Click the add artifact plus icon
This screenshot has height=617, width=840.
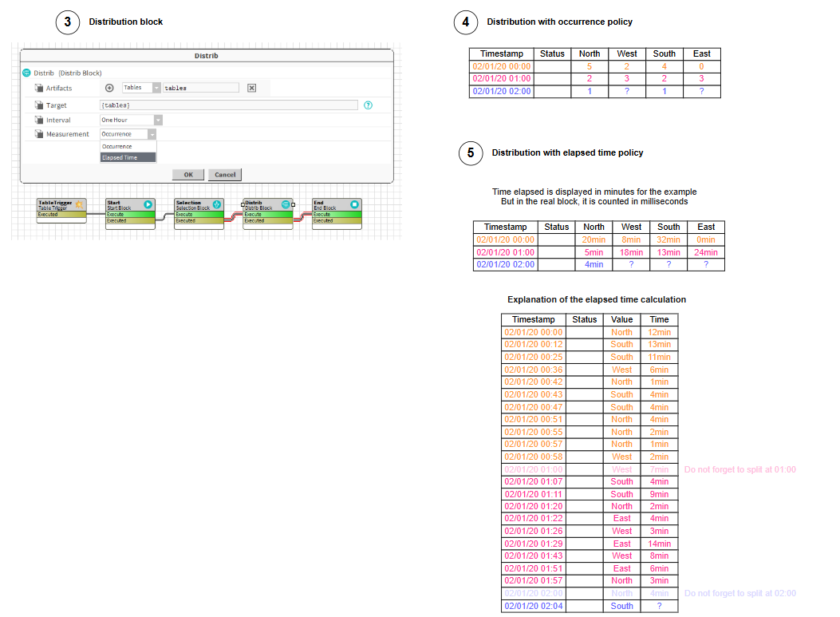coord(109,88)
